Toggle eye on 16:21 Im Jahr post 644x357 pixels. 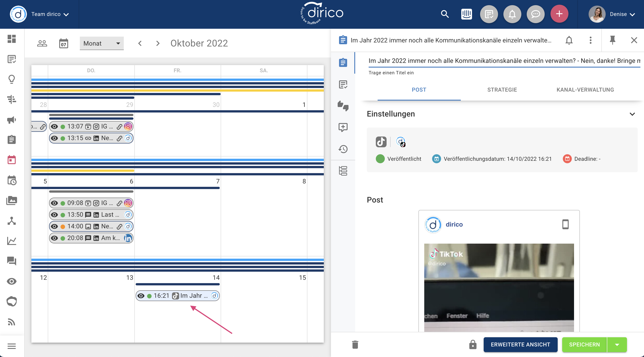click(x=141, y=296)
